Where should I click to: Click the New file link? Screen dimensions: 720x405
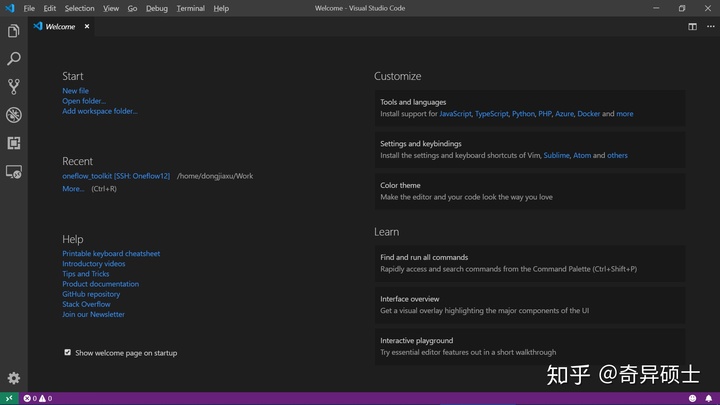tap(76, 91)
